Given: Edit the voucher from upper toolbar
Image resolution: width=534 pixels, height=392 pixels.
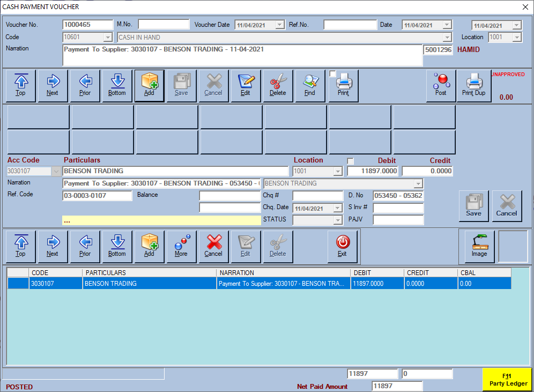Looking at the screenshot, I should coord(246,86).
